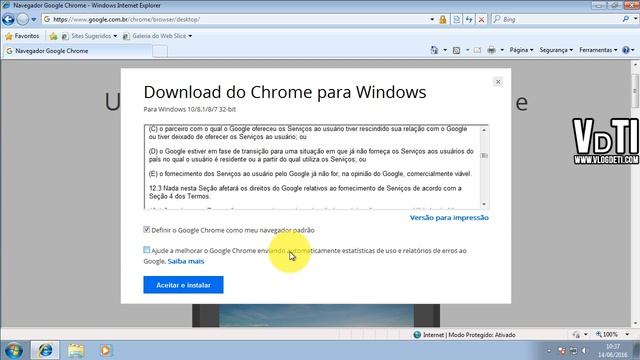The height and width of the screenshot is (360, 640).
Task: Add to Favorites bar with star-arrow icon
Action: (x=53, y=36)
